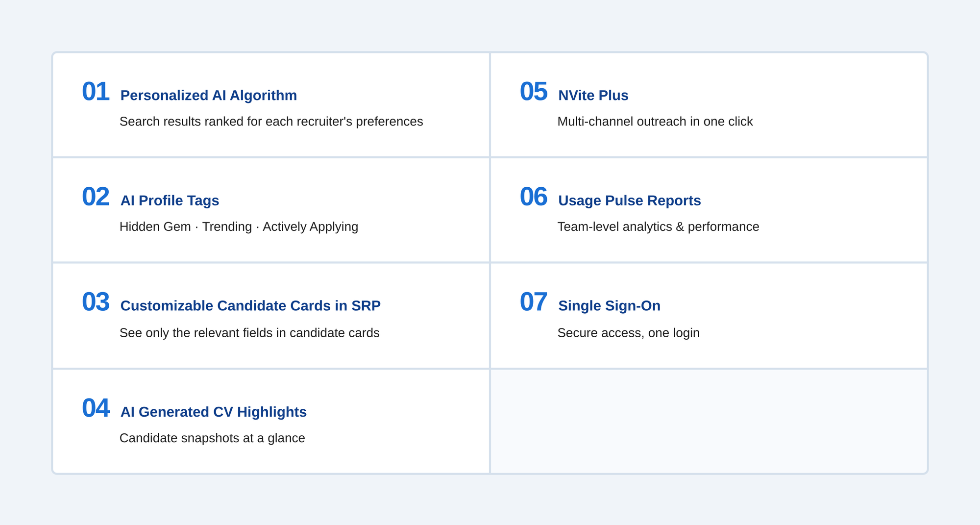This screenshot has height=525, width=980.
Task: Click the 06 number badge
Action: 534,197
